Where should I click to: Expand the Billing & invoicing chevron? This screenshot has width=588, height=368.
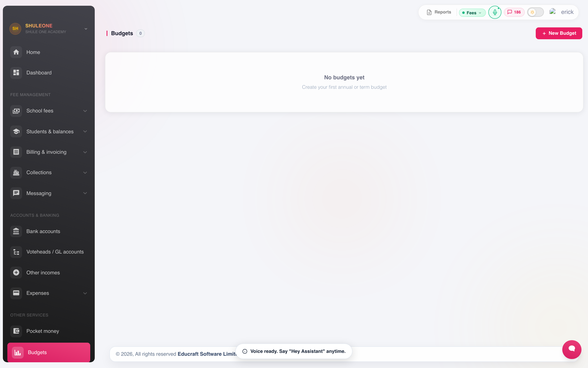pos(85,152)
